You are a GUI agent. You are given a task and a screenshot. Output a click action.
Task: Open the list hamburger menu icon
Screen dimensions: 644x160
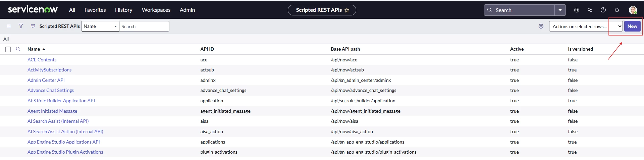[x=9, y=26]
